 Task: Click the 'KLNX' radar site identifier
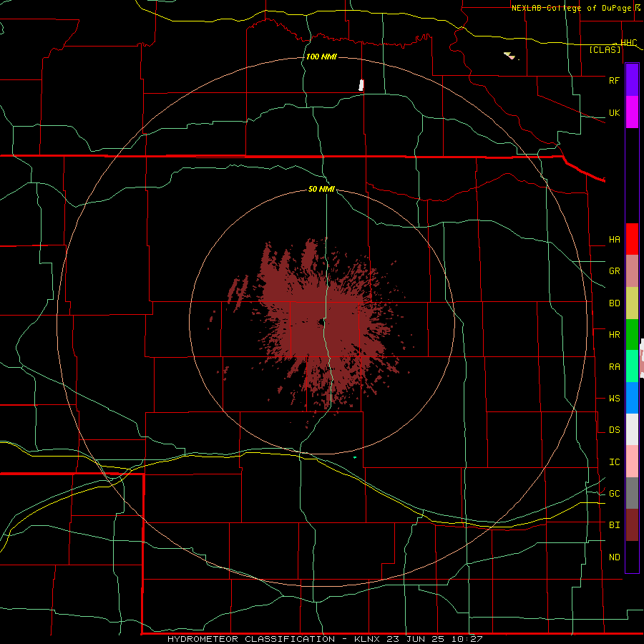pyautogui.click(x=367, y=639)
